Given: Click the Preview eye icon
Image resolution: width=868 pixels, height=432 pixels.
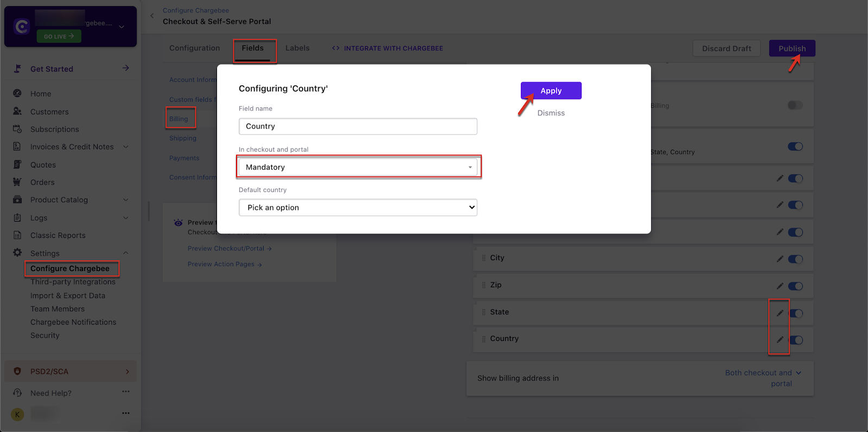Looking at the screenshot, I should coord(178,223).
